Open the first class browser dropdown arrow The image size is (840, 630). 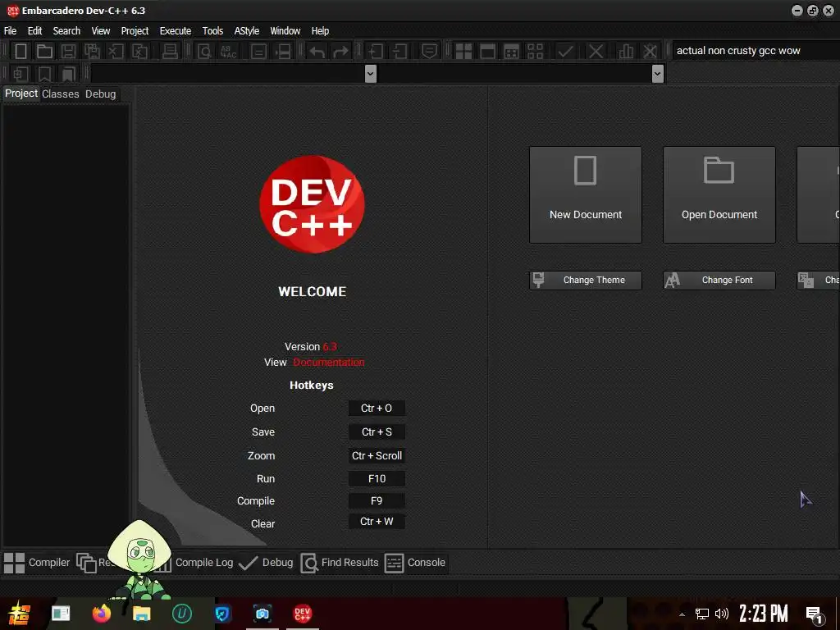coord(370,74)
